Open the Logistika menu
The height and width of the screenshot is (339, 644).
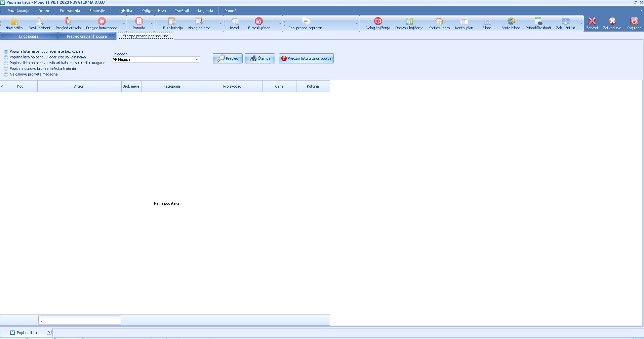(x=124, y=11)
